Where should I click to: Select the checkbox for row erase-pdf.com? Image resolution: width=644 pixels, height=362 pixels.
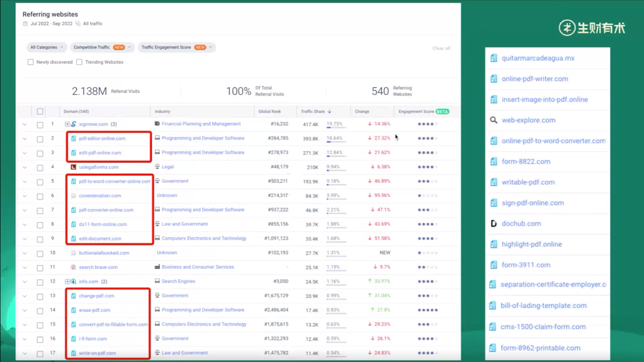40,311
